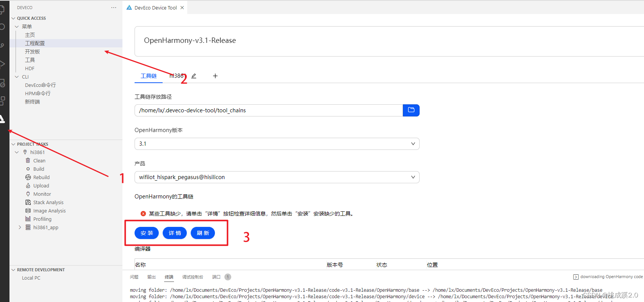This screenshot has height=302, width=644.
Task: Click the 刷新 button
Action: pos(203,233)
